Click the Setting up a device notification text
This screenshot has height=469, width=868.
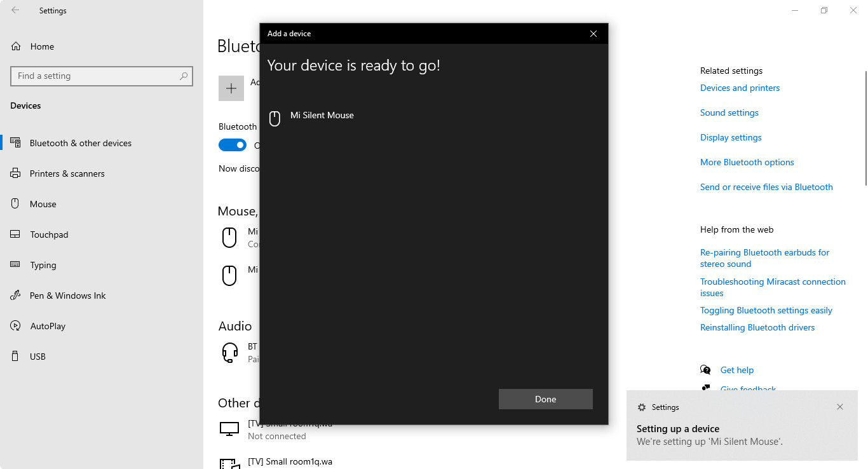coord(710,435)
